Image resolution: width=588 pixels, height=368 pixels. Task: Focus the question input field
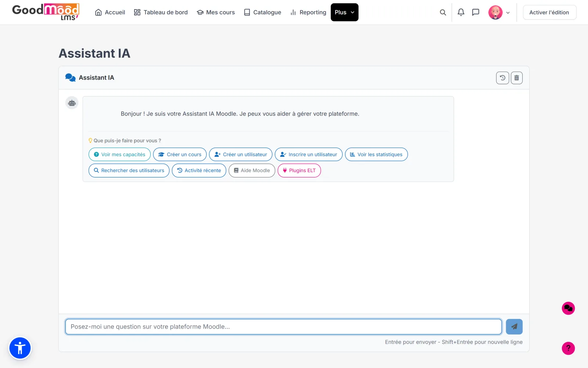pos(283,327)
